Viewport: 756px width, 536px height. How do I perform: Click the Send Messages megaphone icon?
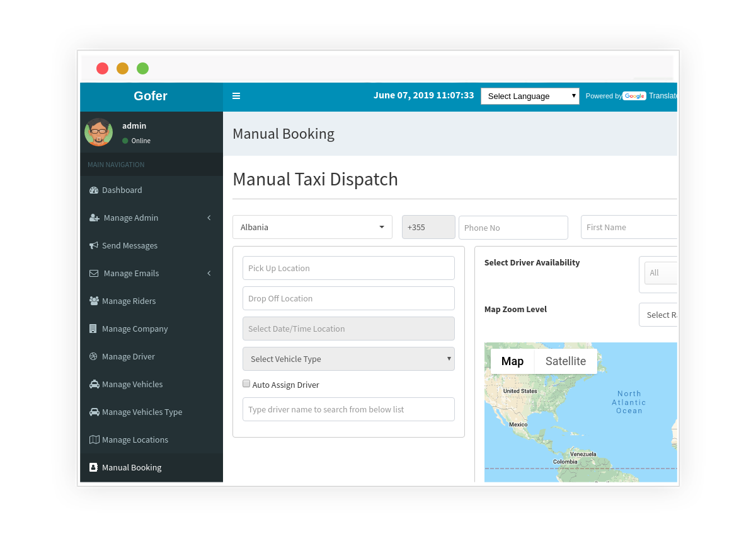94,245
